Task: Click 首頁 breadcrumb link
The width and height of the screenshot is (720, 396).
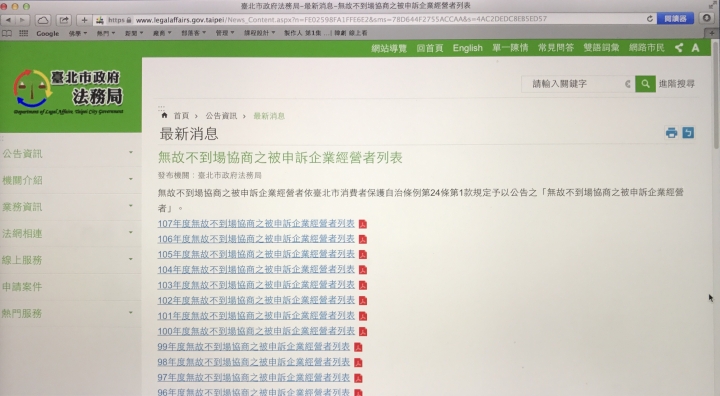Action: (x=181, y=116)
